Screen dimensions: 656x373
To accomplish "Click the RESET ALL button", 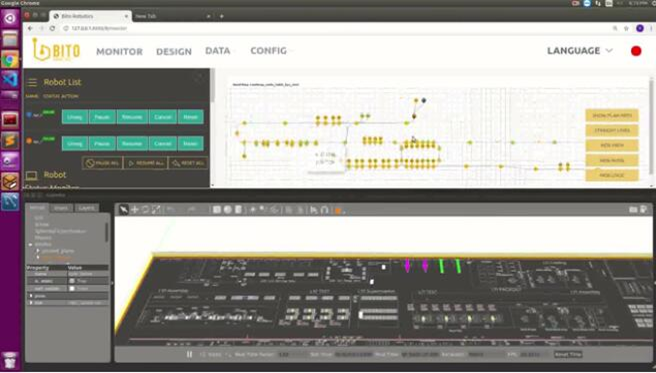I will point(188,163).
